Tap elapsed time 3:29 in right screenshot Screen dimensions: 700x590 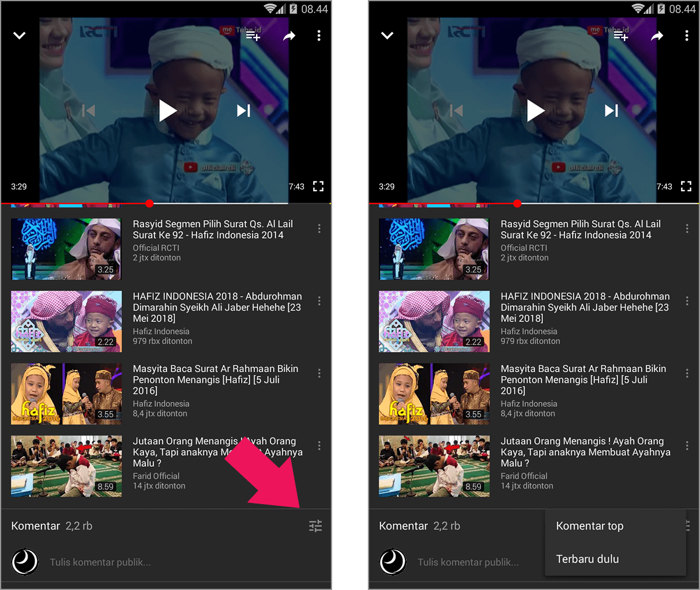387,187
